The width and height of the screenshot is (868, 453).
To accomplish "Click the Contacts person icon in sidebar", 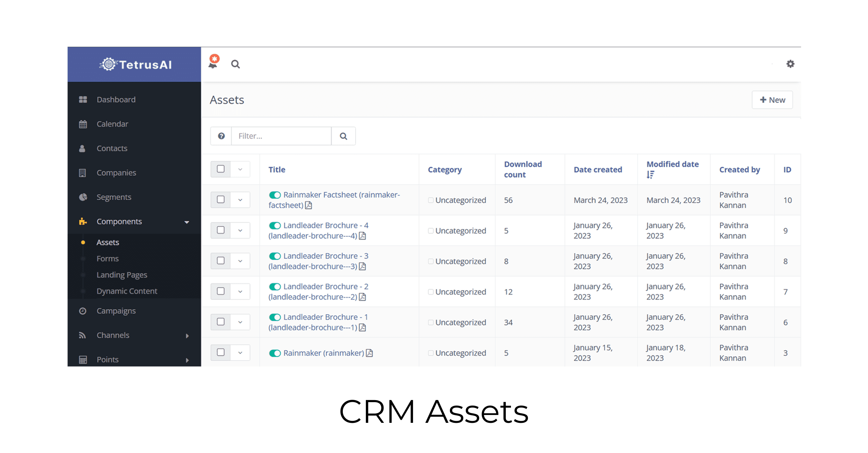I will click(82, 148).
